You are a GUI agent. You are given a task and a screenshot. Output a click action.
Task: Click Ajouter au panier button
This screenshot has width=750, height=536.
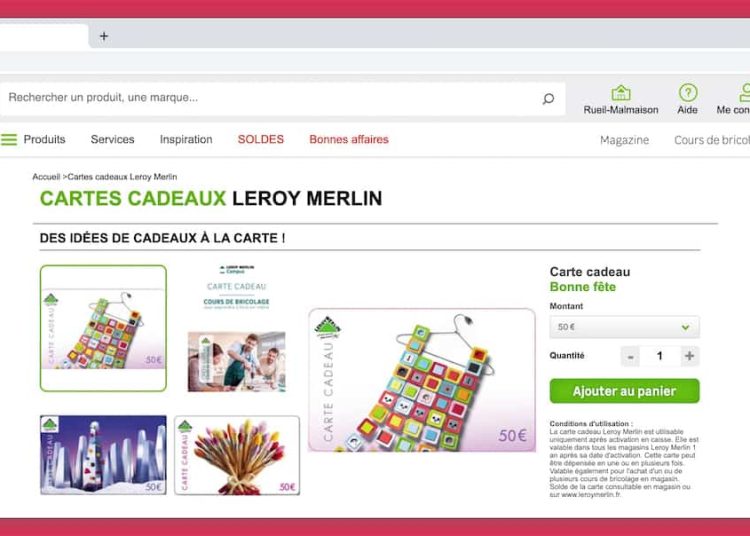coord(624,391)
